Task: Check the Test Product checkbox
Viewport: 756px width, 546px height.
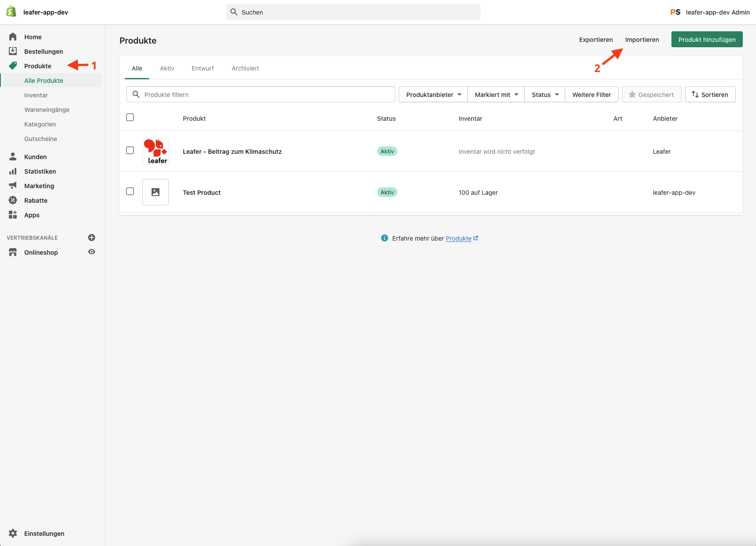Action: click(x=130, y=191)
